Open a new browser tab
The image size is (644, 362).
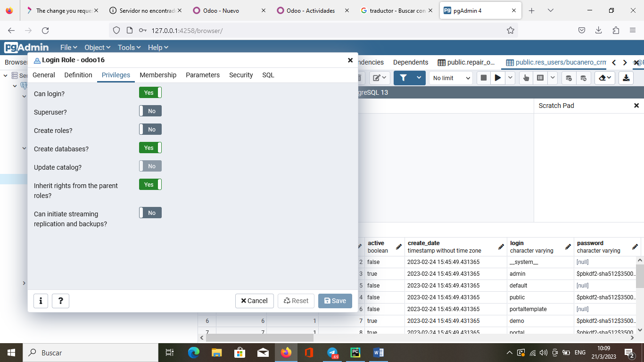click(532, 10)
